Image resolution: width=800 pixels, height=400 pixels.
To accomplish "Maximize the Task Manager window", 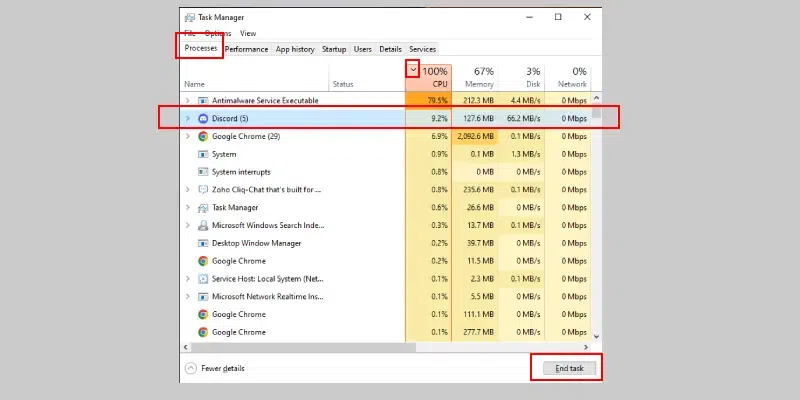I will point(558,17).
